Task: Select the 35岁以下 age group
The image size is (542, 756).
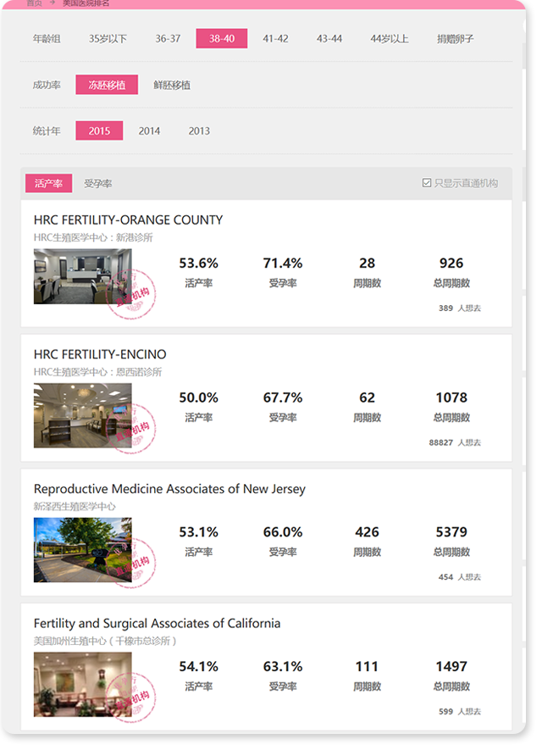Action: [108, 39]
